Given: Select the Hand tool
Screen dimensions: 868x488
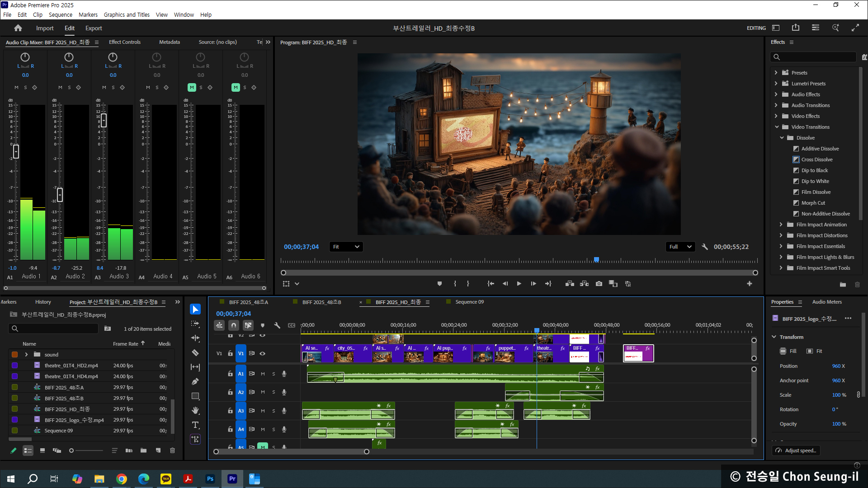Looking at the screenshot, I should click(x=195, y=410).
